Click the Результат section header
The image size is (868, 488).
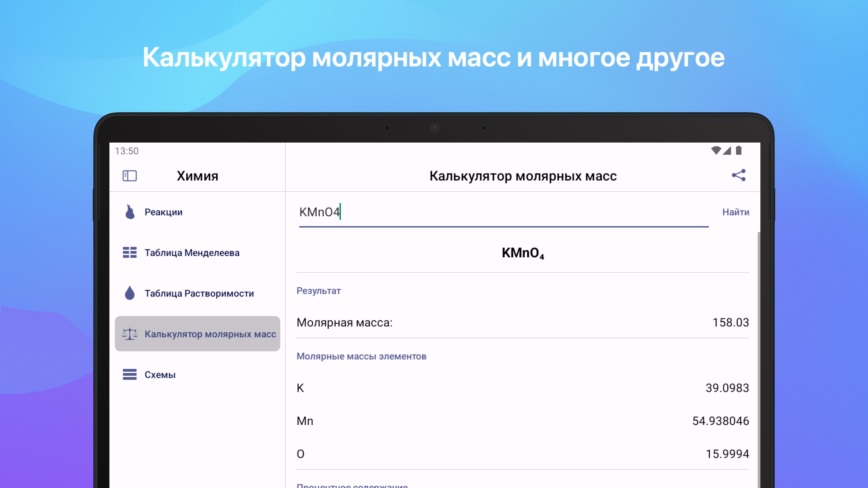coord(318,291)
